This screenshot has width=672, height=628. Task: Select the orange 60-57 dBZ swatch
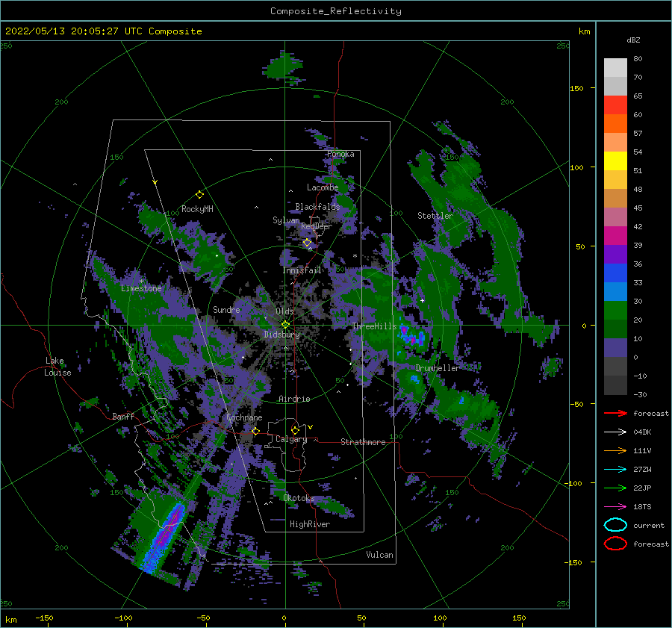point(615,124)
